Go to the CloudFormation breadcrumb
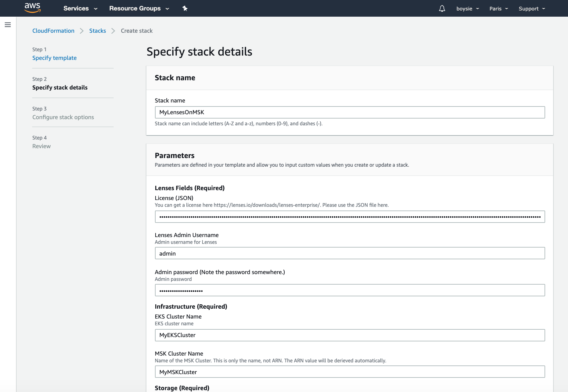568x392 pixels. tap(53, 31)
